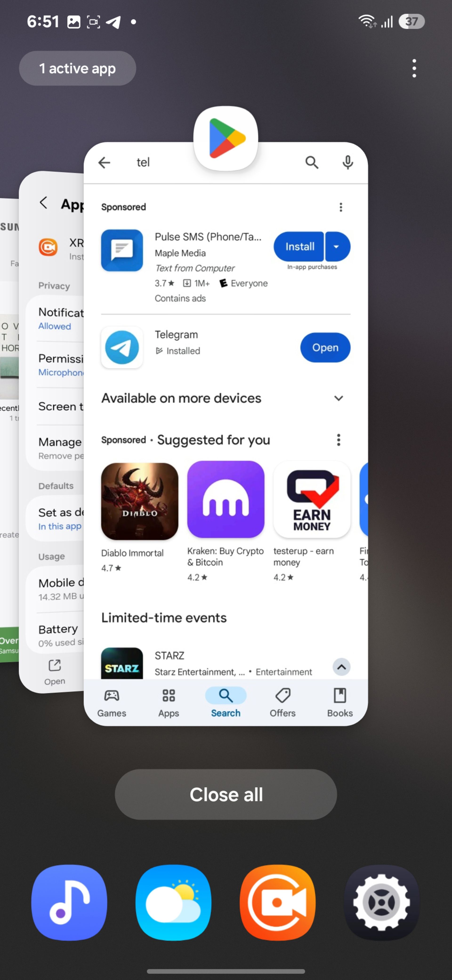Tap Open button for Telegram

pyautogui.click(x=323, y=347)
